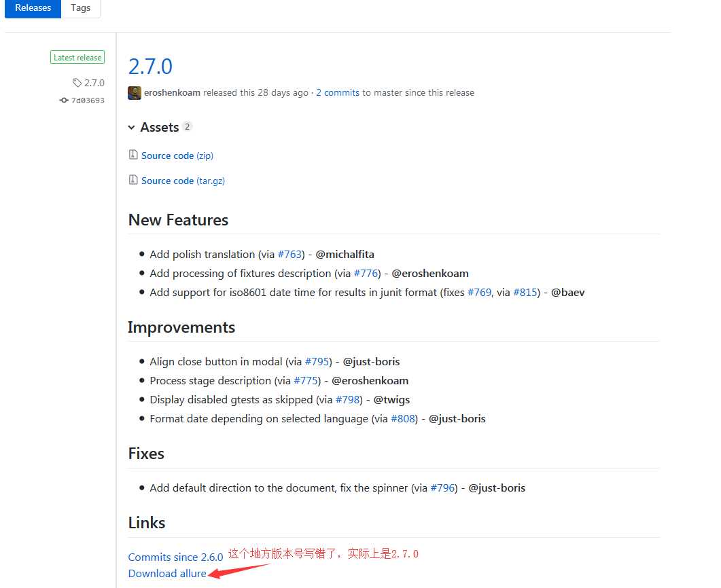Open pull request #808
Screen dimensions: 721x588
(x=403, y=419)
